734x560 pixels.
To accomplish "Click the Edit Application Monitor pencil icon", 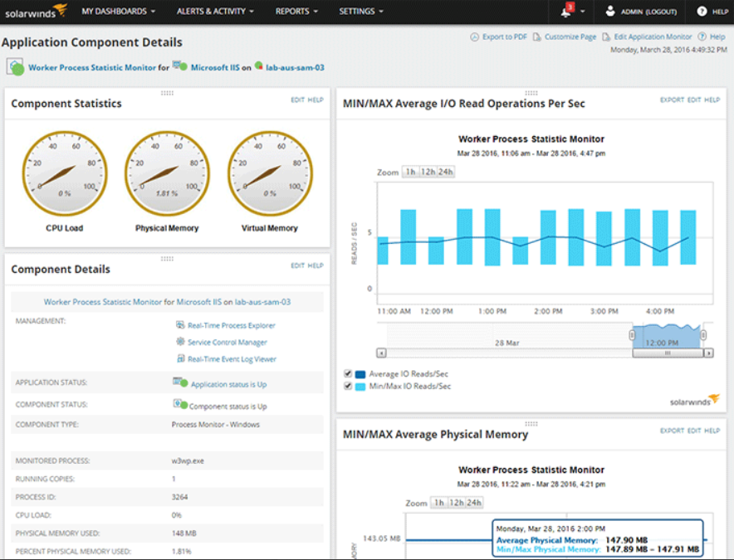I will click(607, 37).
